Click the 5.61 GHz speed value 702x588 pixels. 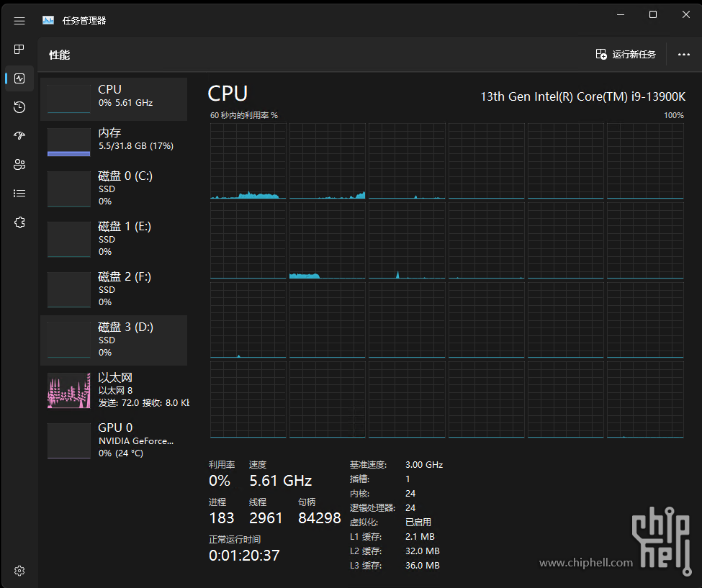pyautogui.click(x=280, y=481)
